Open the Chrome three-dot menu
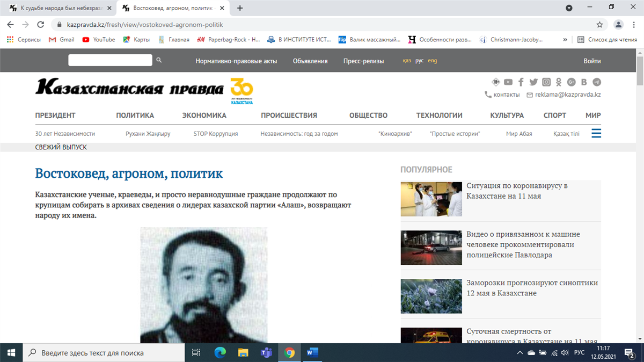 [634, 25]
